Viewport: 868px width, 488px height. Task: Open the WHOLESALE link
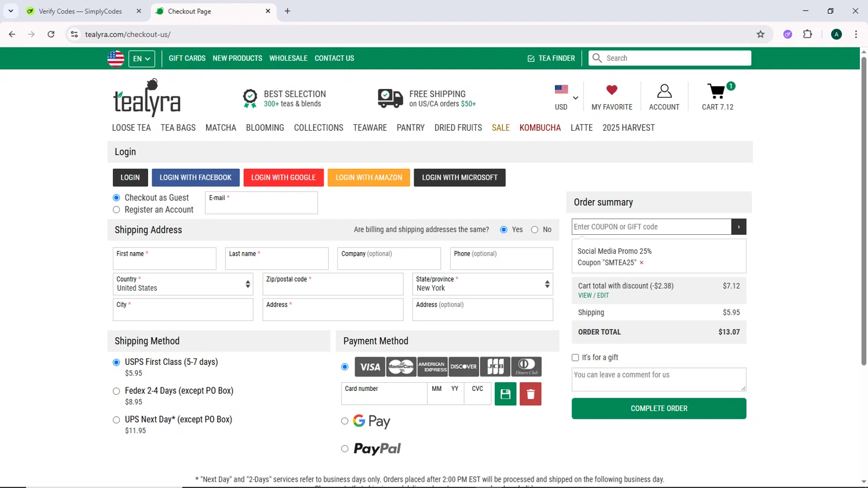click(x=288, y=58)
